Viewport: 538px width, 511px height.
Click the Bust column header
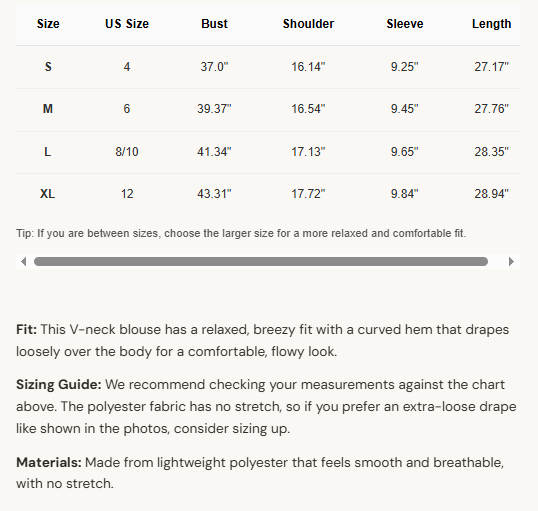coord(214,24)
